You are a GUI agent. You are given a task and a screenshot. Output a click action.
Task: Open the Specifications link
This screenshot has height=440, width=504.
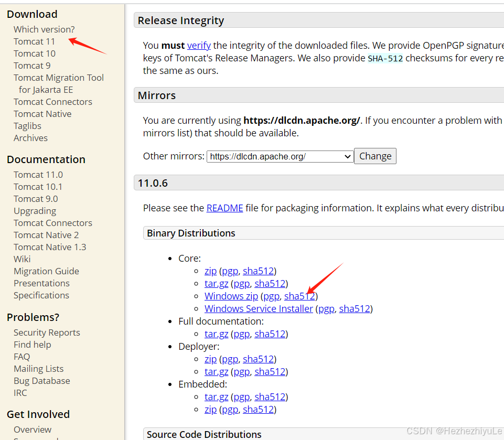coord(41,295)
